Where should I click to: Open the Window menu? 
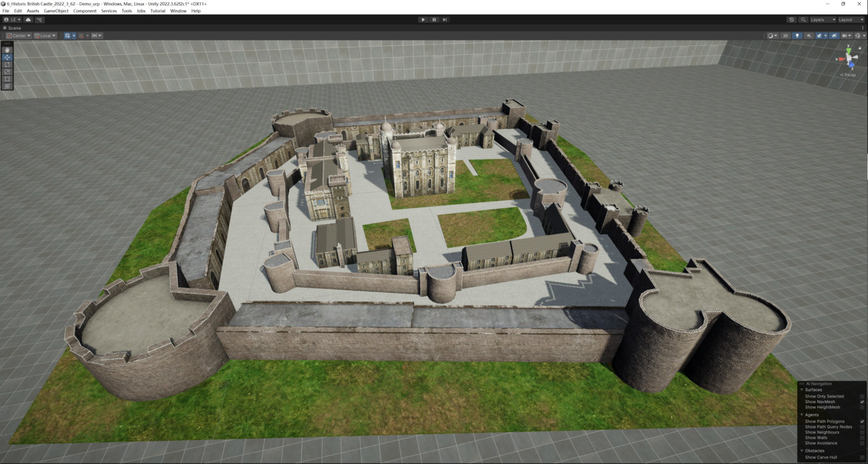pos(178,10)
